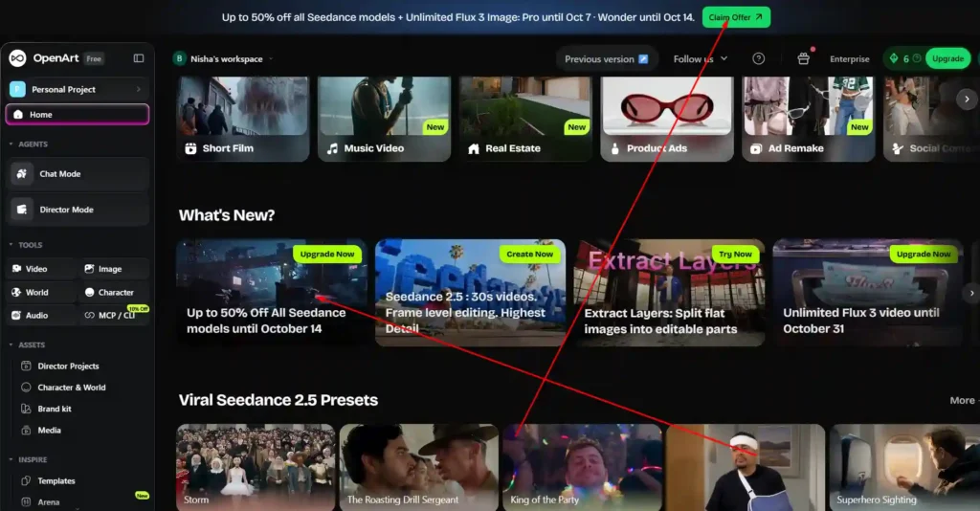Select the Audio tool
Screen dimensions: 980x511
click(x=42, y=315)
